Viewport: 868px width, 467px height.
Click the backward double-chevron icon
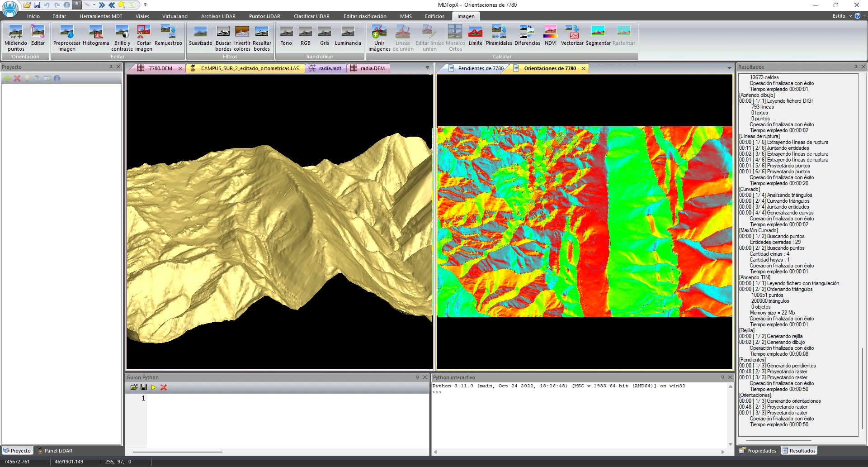click(x=112, y=5)
